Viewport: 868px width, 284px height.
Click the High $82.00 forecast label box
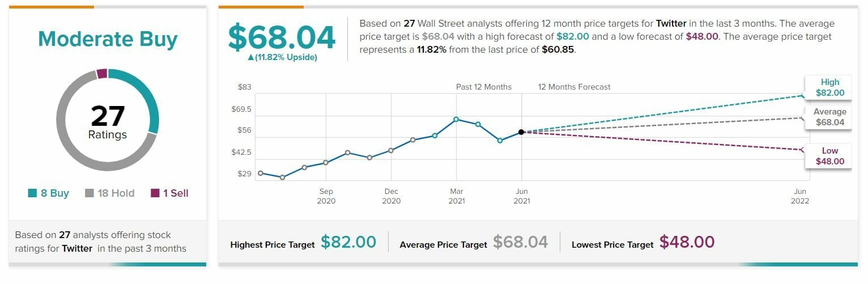[x=829, y=87]
